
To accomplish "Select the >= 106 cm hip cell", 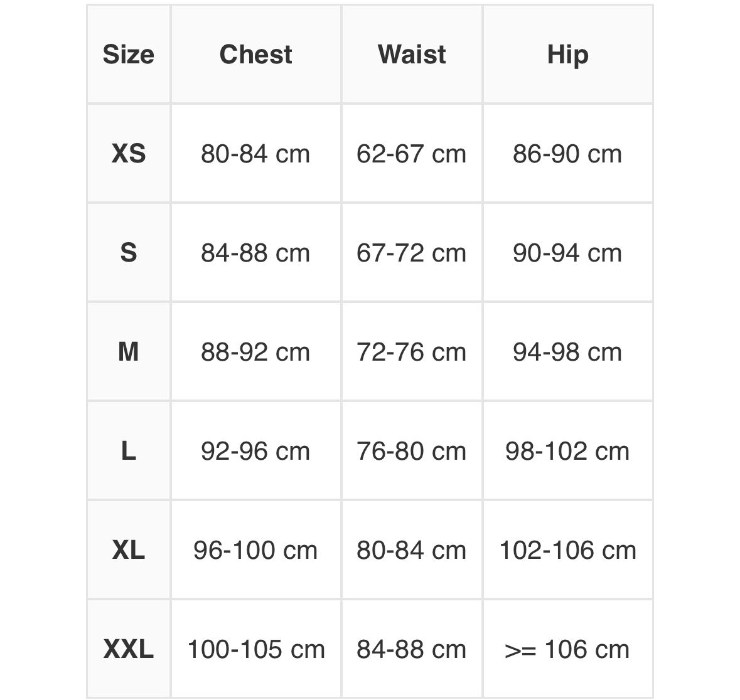I will click(x=568, y=649).
